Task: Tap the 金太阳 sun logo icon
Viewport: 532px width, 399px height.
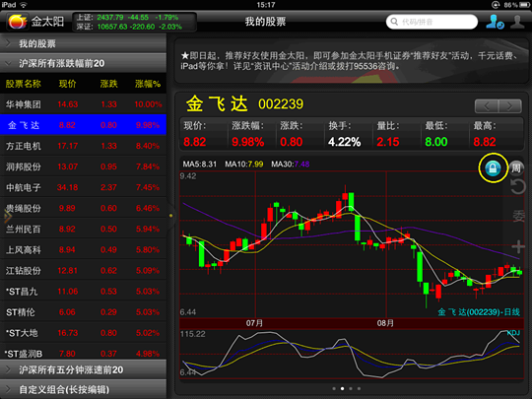Action: click(x=17, y=22)
